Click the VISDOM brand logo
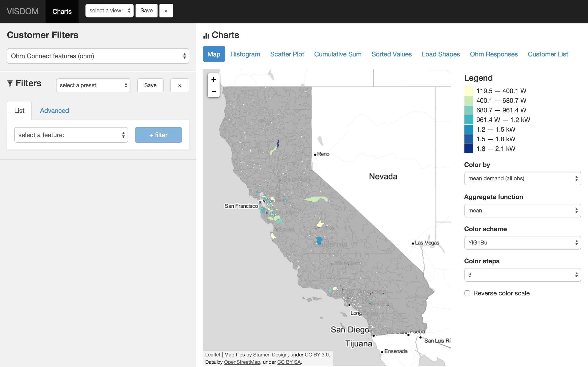 [x=23, y=11]
